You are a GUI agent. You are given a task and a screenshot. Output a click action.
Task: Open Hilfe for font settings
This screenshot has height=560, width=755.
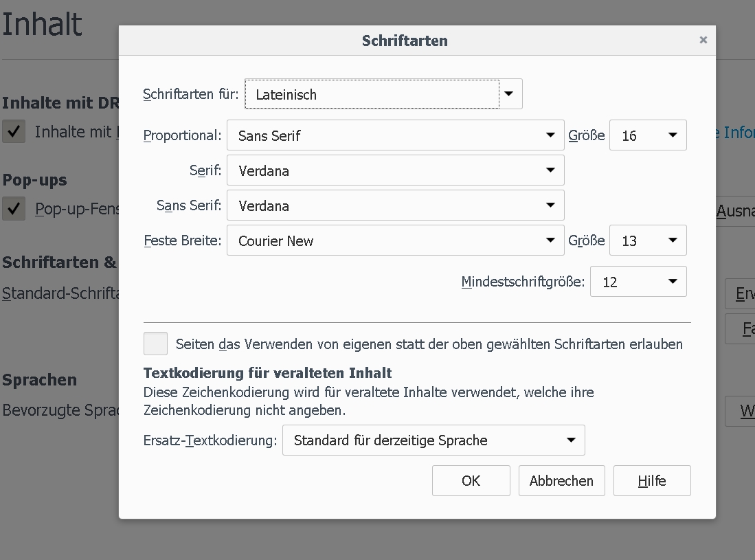click(651, 481)
